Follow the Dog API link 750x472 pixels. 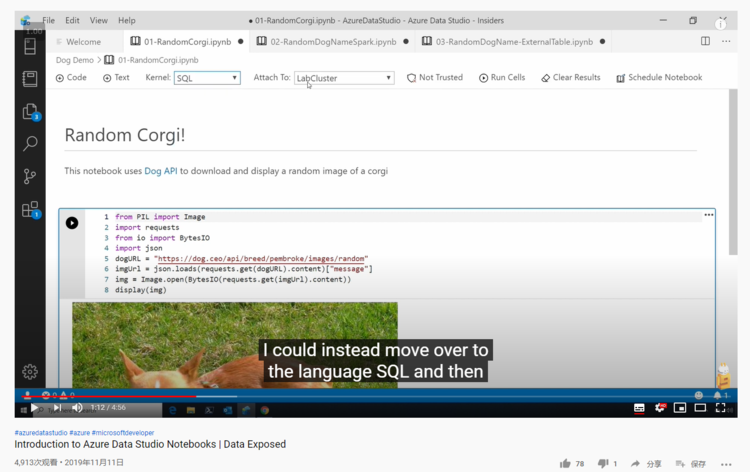[161, 171]
